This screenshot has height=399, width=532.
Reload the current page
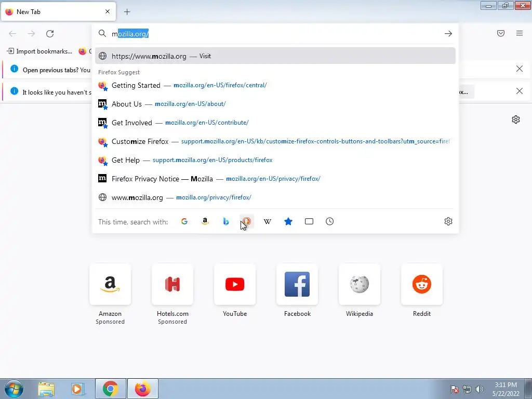pyautogui.click(x=50, y=34)
